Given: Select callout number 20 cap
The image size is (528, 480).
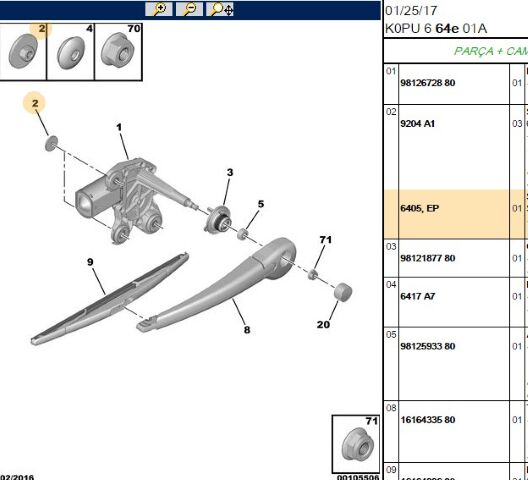Looking at the screenshot, I should point(323,325).
